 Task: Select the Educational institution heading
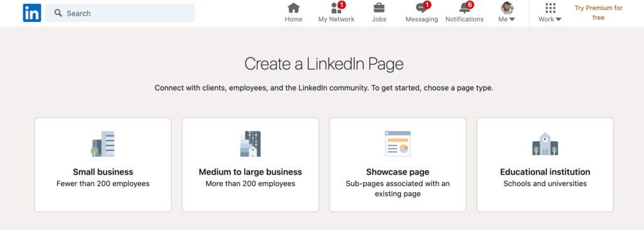click(545, 172)
